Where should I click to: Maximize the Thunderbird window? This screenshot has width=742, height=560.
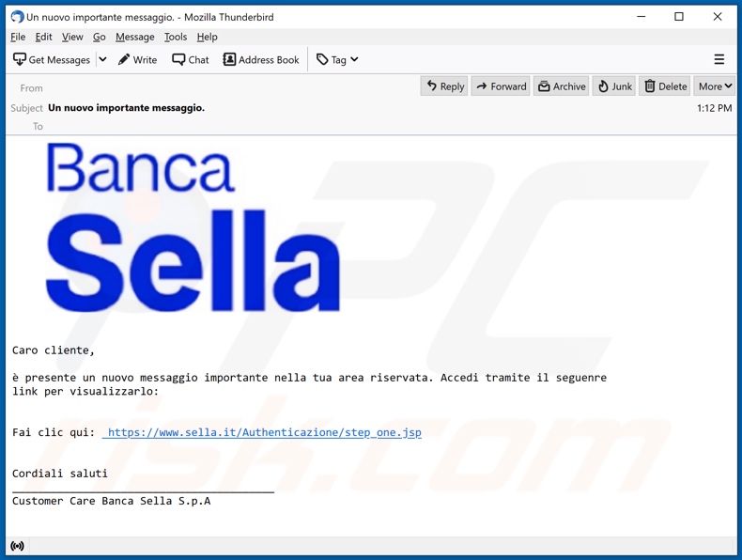coord(679,17)
